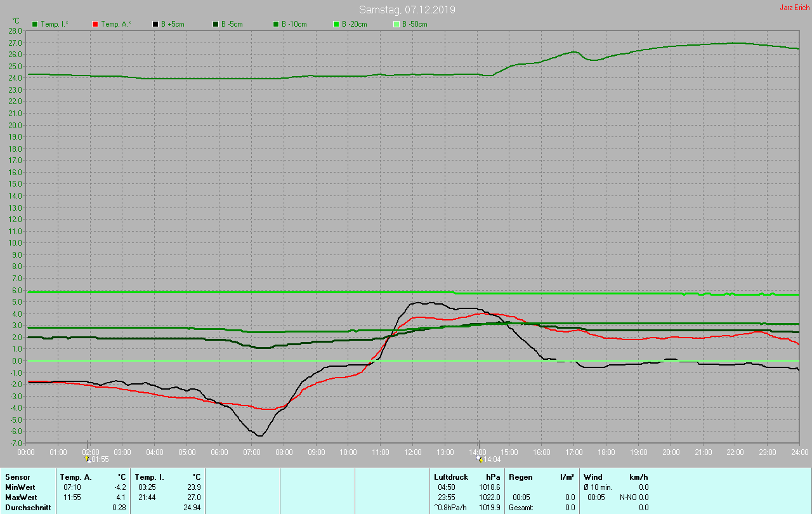Click the wind direction 'N-NO 0.0'
This screenshot has width=812, height=514.
point(634,497)
